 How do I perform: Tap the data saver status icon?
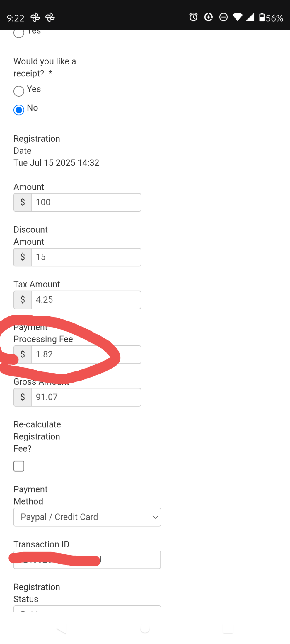[208, 17]
